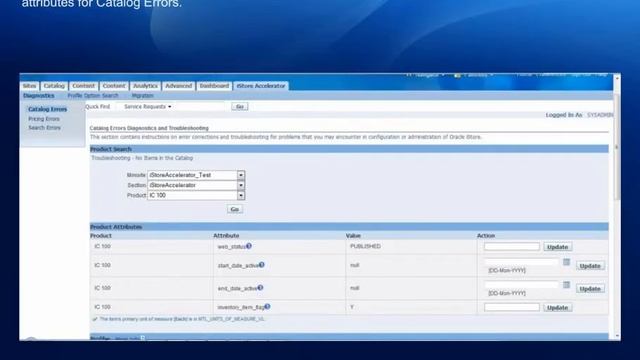Click the Catalog Errors Diagnostics and Troubleshooting heading
Screen dimensions: 640x360
(149, 128)
